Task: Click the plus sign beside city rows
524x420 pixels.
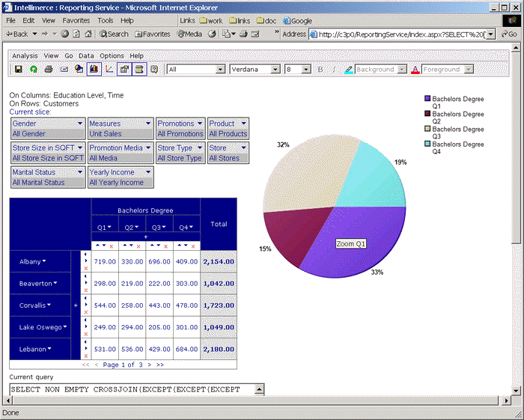Action: [76, 305]
